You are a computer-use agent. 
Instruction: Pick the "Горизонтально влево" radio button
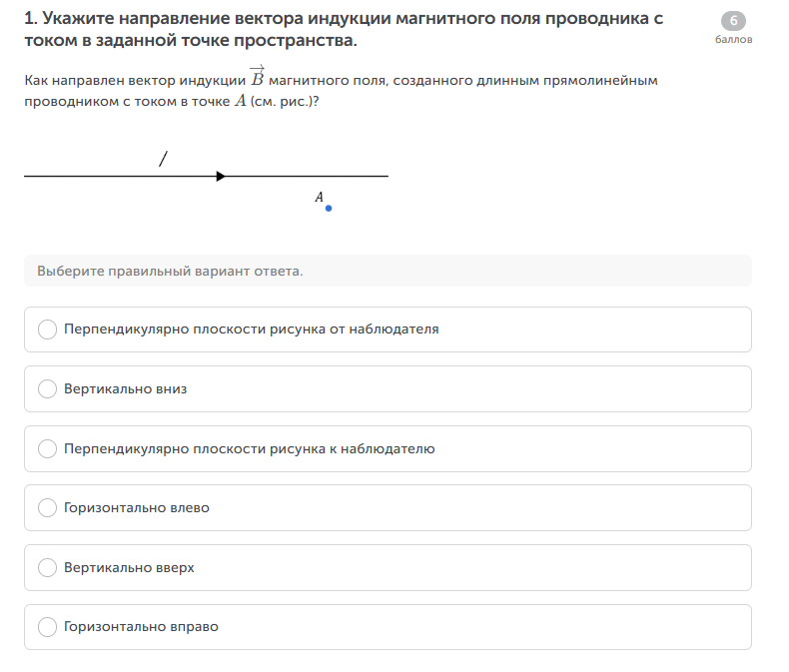47,508
